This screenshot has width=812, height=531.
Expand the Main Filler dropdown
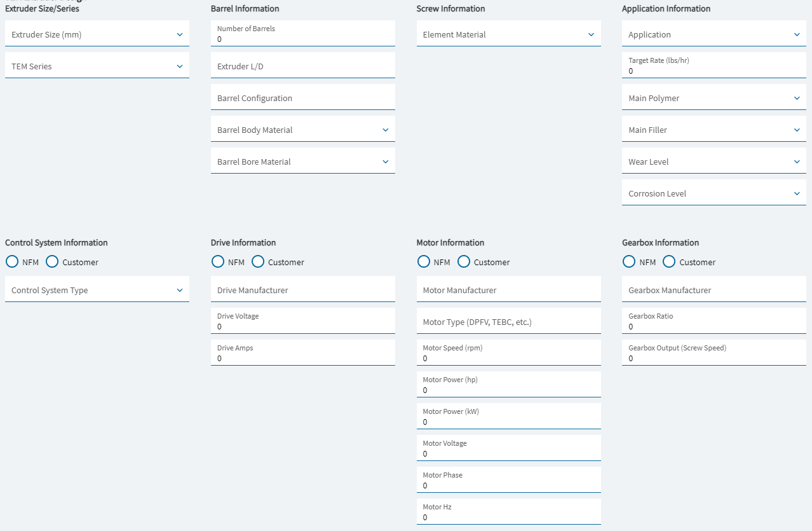pos(714,129)
